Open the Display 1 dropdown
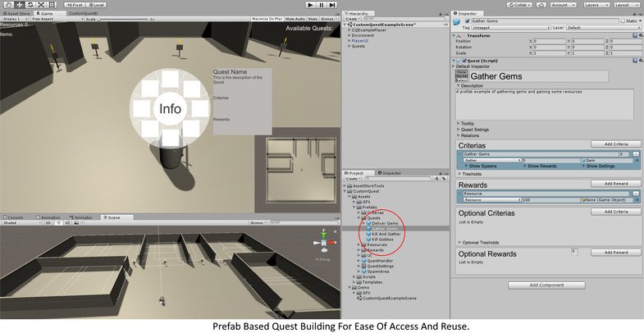The image size is (644, 333). pos(16,19)
